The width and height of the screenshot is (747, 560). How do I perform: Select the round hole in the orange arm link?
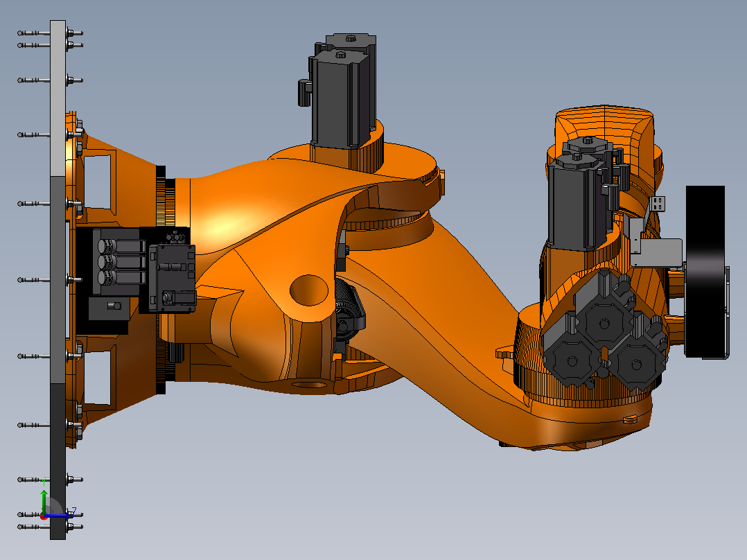pos(309,290)
